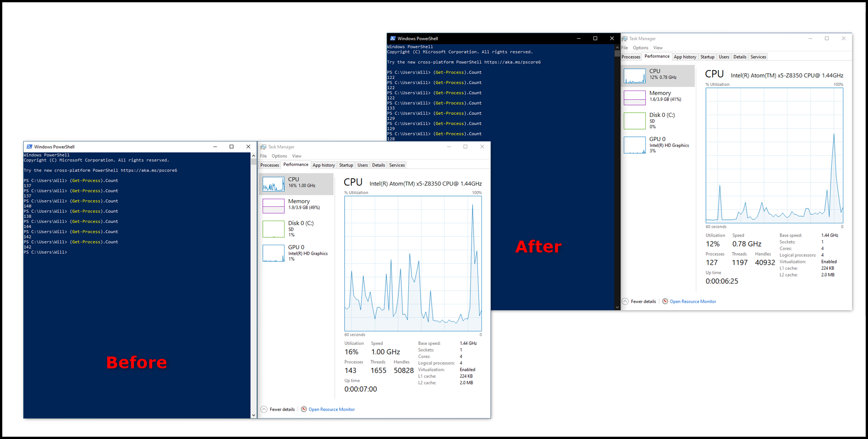Click the PowerShell icon in the window ending with 142
The image size is (868, 439).
point(29,146)
